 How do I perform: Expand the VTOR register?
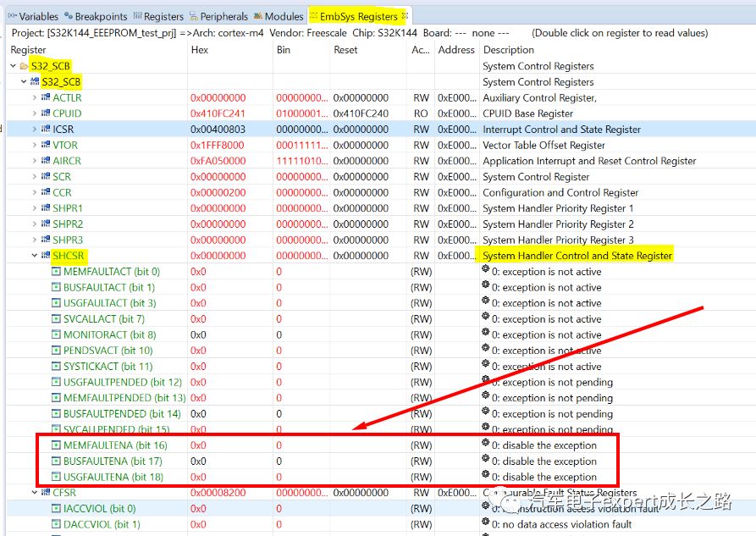[34, 145]
